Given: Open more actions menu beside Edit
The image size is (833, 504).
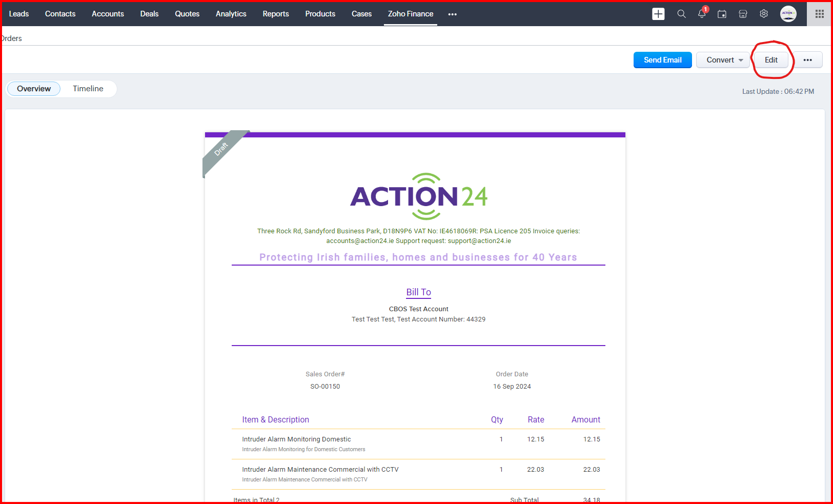Looking at the screenshot, I should [807, 60].
